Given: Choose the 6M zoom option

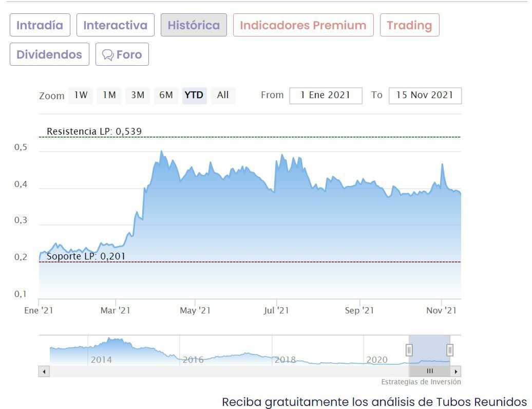Looking at the screenshot, I should [x=166, y=95].
